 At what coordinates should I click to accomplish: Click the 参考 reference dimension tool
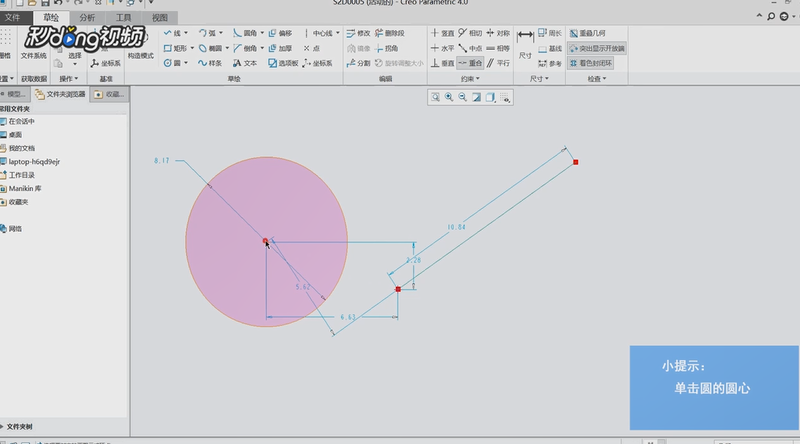coord(549,63)
